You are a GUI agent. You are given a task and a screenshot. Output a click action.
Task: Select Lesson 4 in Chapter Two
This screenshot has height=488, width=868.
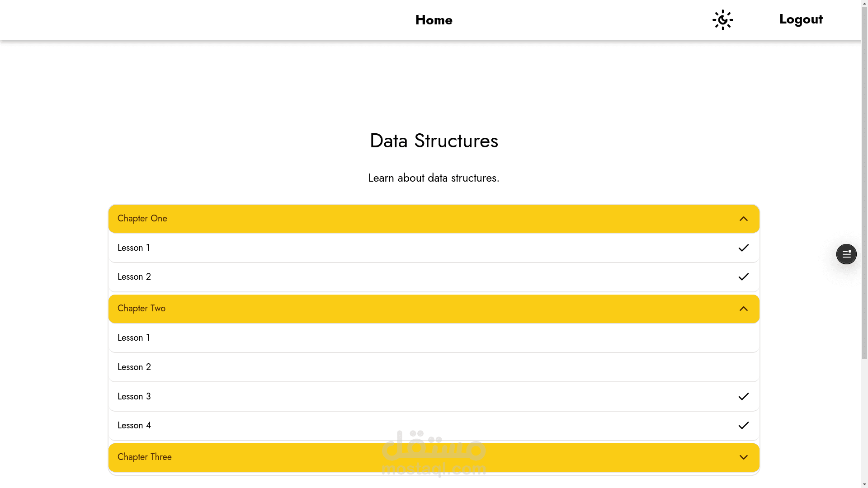coord(134,426)
